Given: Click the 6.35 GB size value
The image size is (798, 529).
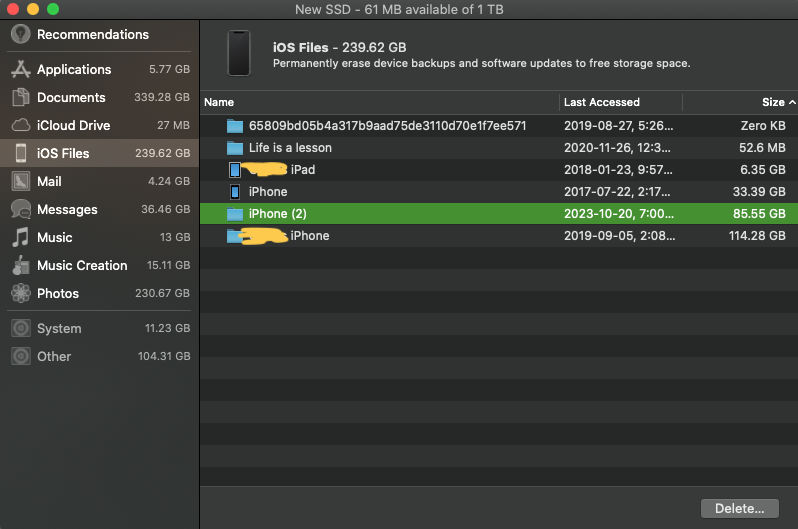Looking at the screenshot, I should (762, 170).
